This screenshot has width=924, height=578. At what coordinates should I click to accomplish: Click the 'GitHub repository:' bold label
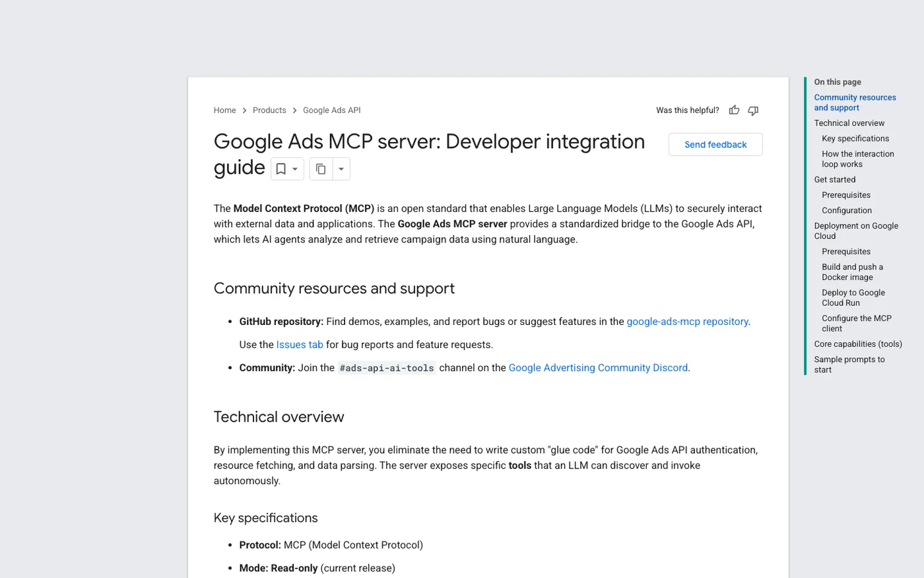click(x=281, y=322)
